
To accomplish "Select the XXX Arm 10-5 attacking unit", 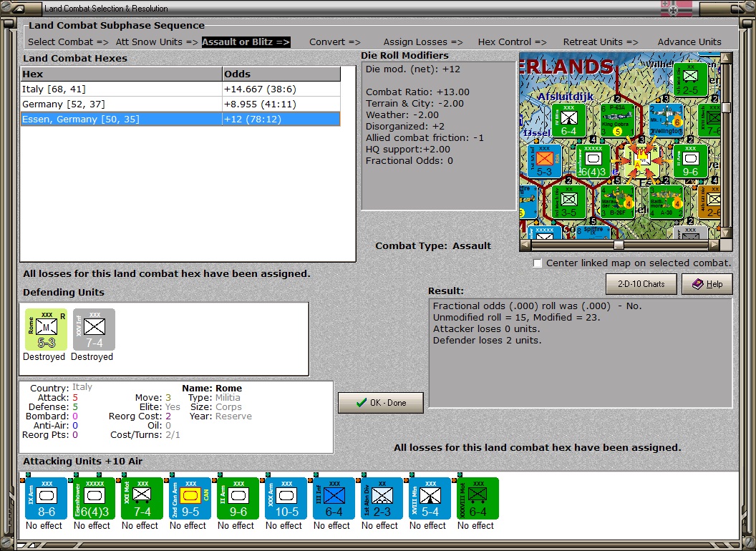I will [x=286, y=499].
